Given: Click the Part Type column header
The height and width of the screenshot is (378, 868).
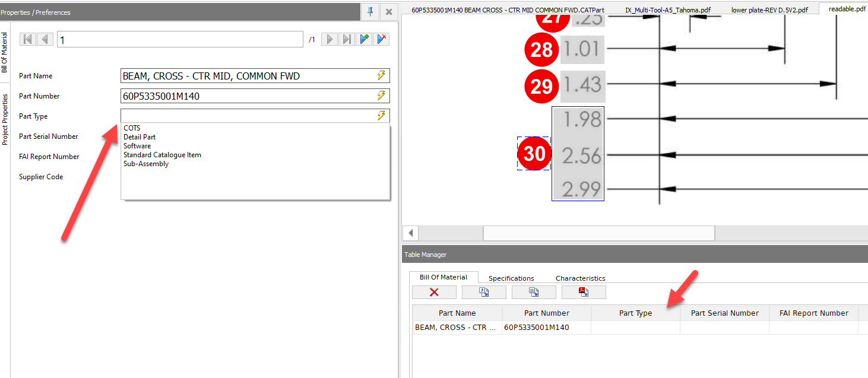Looking at the screenshot, I should point(636,313).
